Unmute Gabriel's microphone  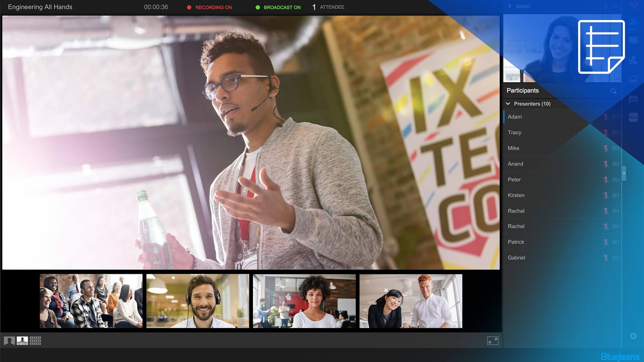(x=606, y=258)
